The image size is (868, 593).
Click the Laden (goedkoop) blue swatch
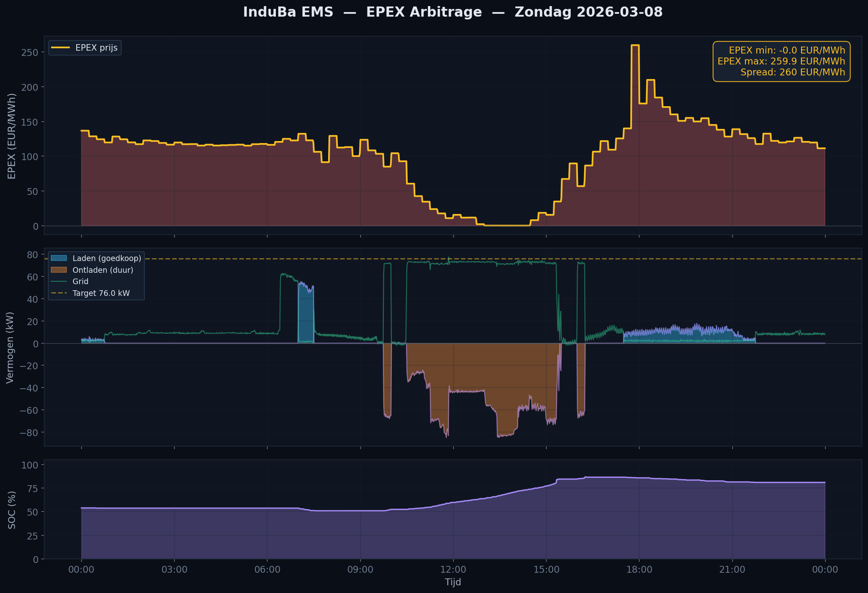coord(59,258)
